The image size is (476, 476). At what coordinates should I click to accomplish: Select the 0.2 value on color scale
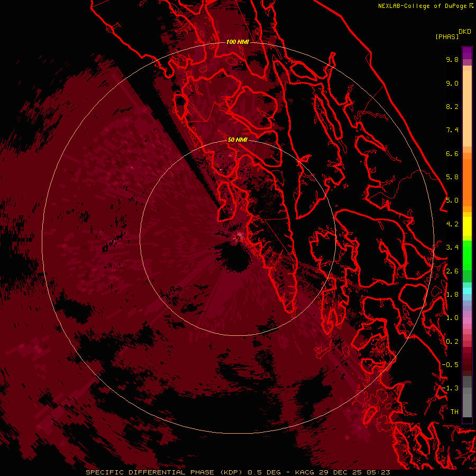click(452, 342)
